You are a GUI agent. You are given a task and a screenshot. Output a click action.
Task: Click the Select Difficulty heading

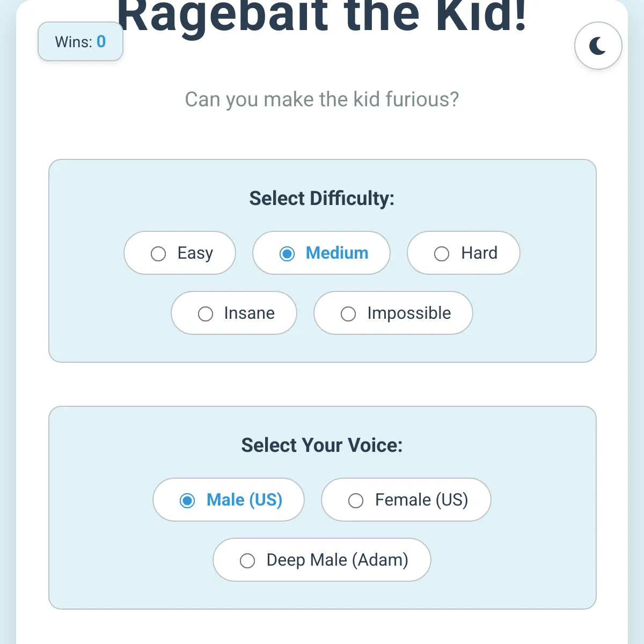click(322, 199)
